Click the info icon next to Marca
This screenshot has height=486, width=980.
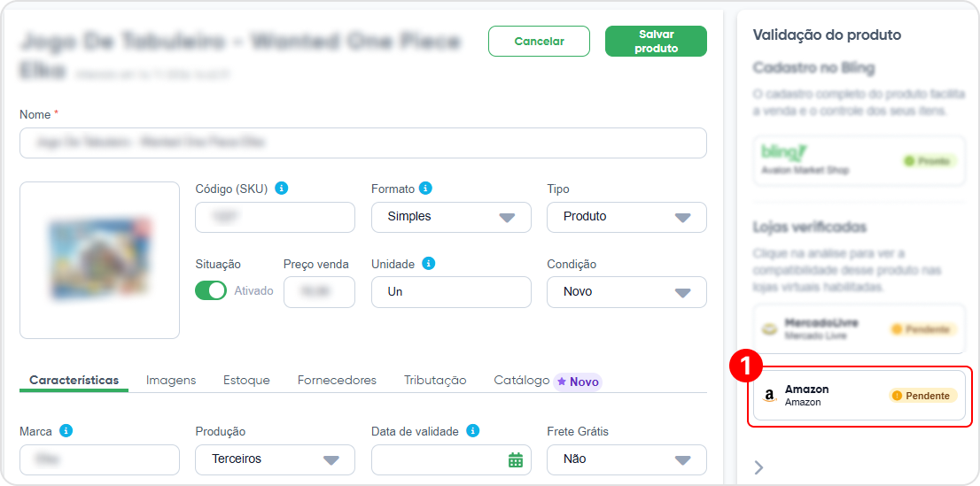pyautogui.click(x=66, y=431)
